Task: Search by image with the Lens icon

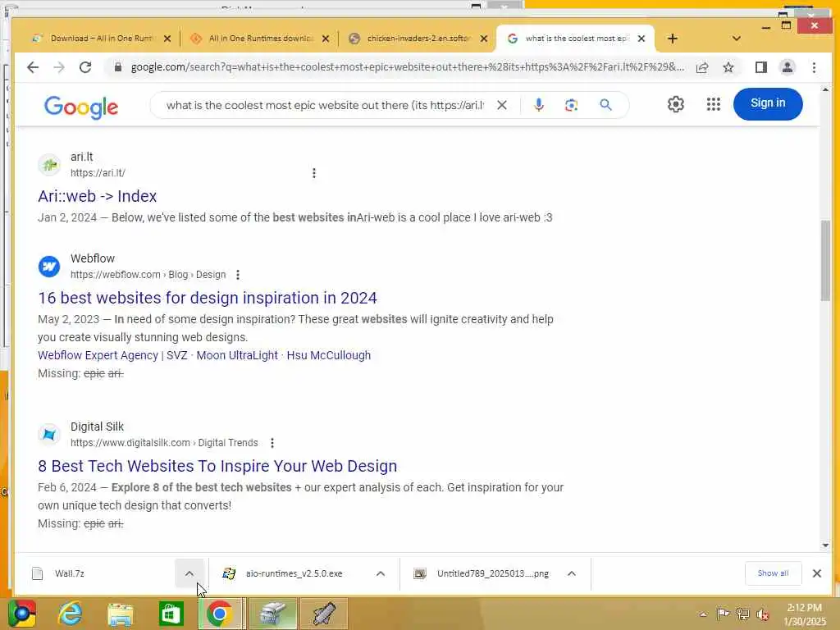Action: 571,105
